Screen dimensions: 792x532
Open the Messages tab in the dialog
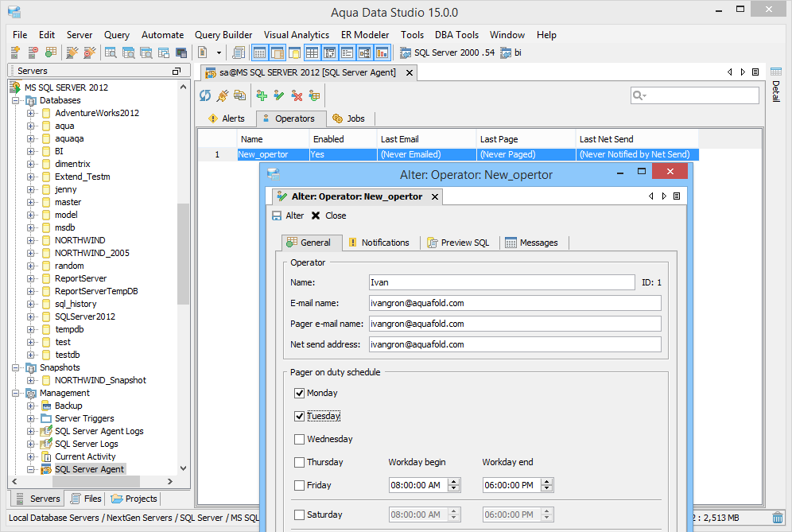(532, 243)
